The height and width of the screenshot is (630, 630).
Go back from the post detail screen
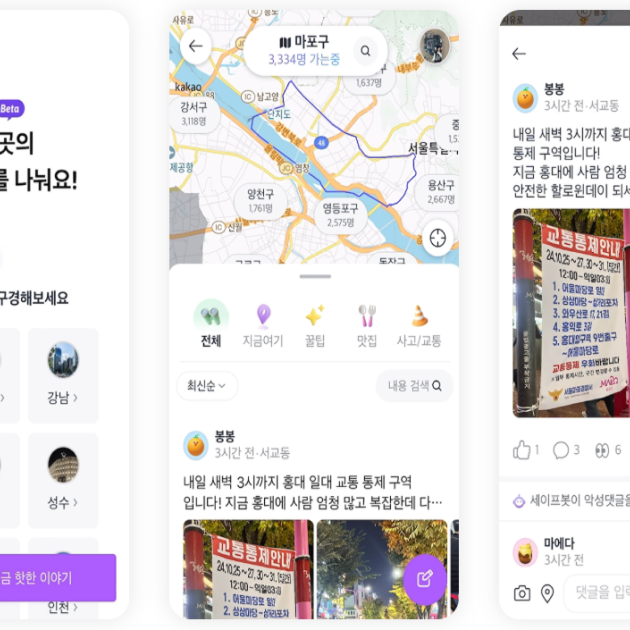[519, 53]
